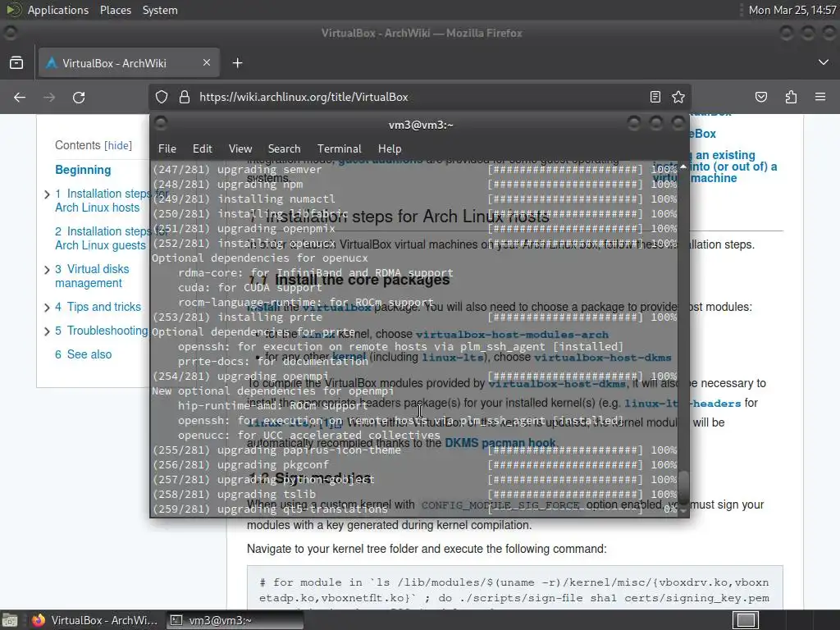Click terminal title text vm3@vm3:~
This screenshot has width=840, height=630.
pos(421,125)
